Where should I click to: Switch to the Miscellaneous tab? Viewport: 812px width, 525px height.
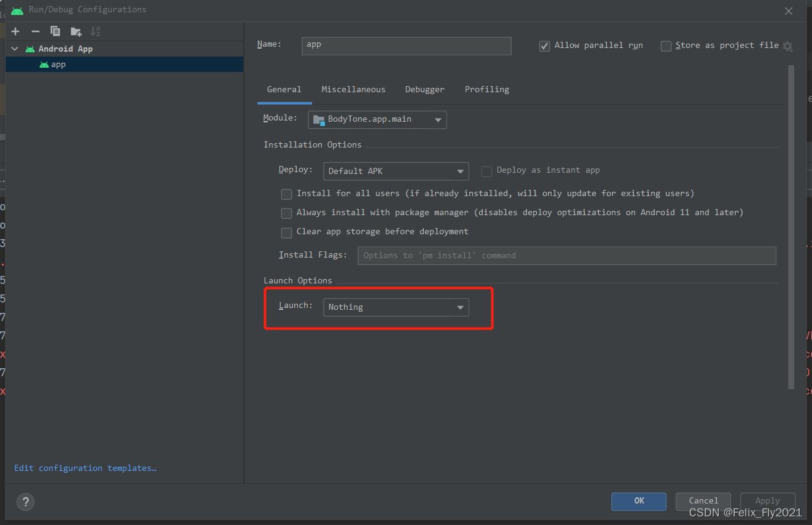pyautogui.click(x=353, y=89)
